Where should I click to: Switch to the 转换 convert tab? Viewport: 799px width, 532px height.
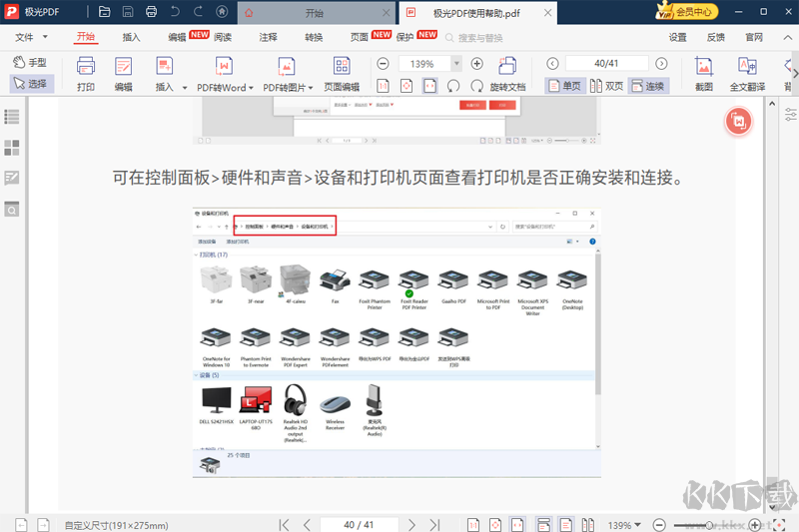tap(314, 37)
